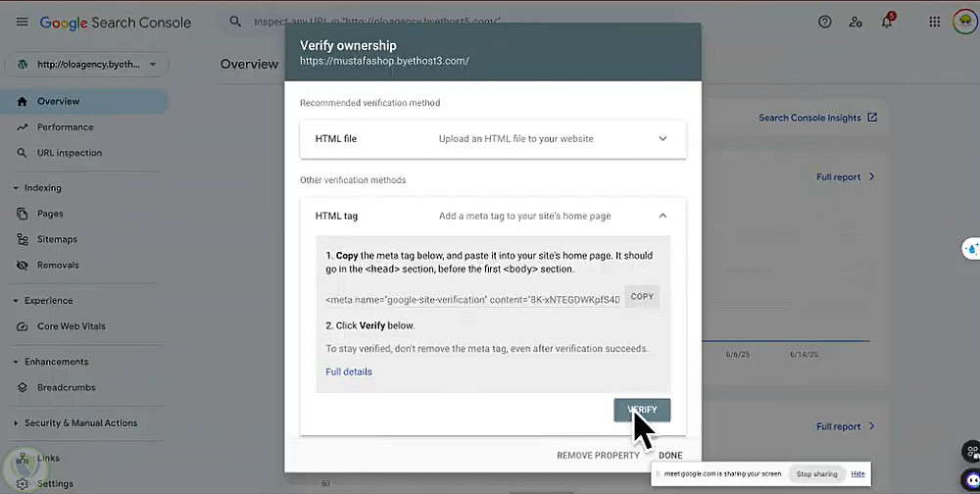Click the Sitemaps icon
Screen dimensions: 980x494
click(23, 239)
